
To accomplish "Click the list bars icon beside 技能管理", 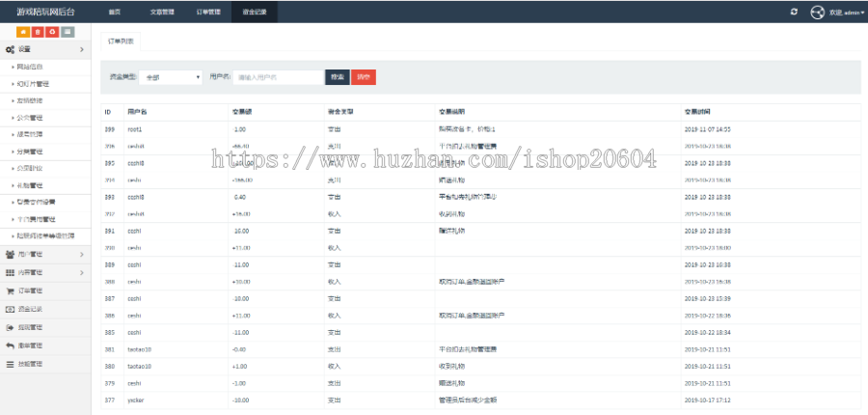I will 10,364.
